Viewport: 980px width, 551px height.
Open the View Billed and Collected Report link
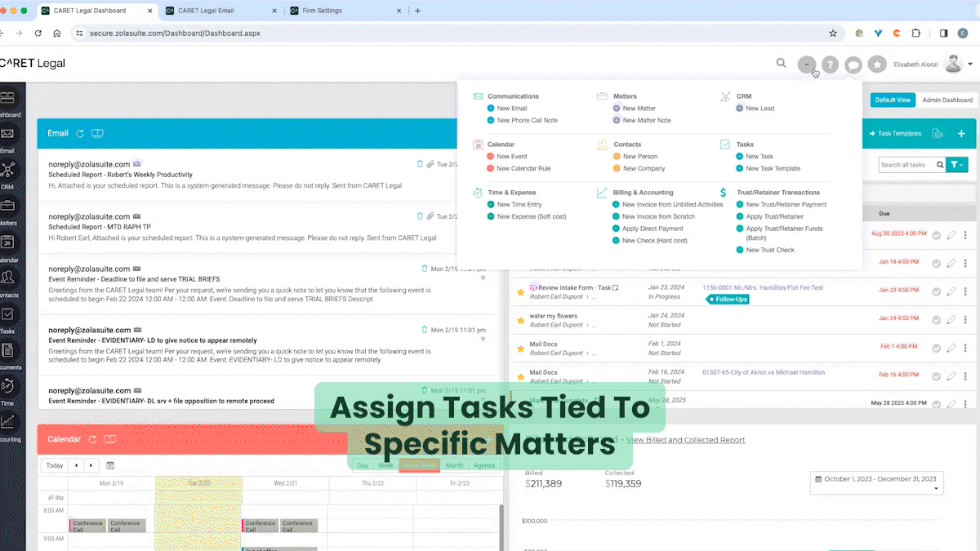(686, 439)
